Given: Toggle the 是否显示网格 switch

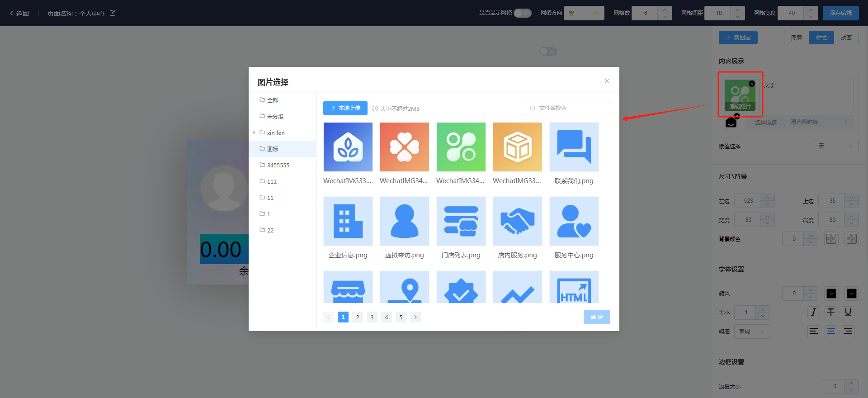Looking at the screenshot, I should [522, 13].
